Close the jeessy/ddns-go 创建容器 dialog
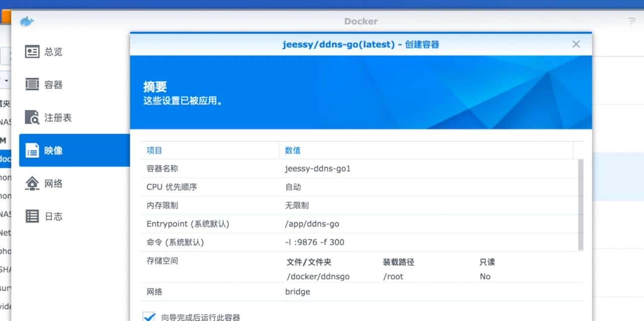The height and width of the screenshot is (321, 644). (576, 44)
